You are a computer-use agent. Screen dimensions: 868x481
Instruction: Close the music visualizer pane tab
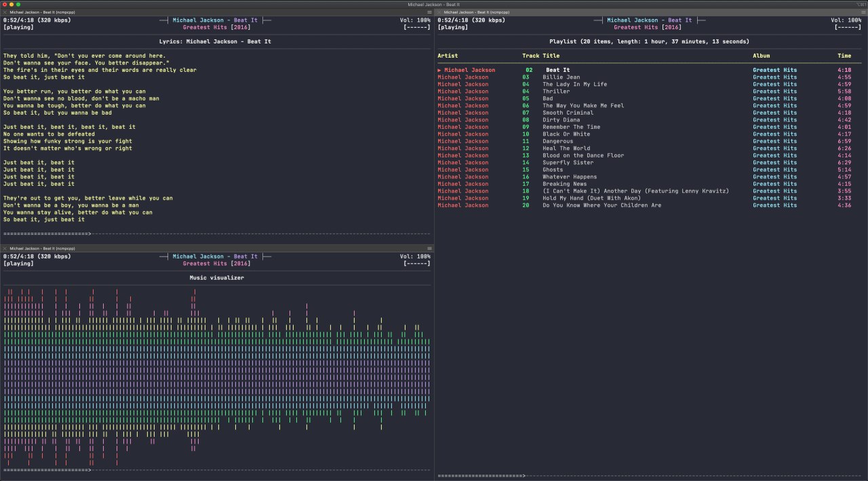point(5,249)
